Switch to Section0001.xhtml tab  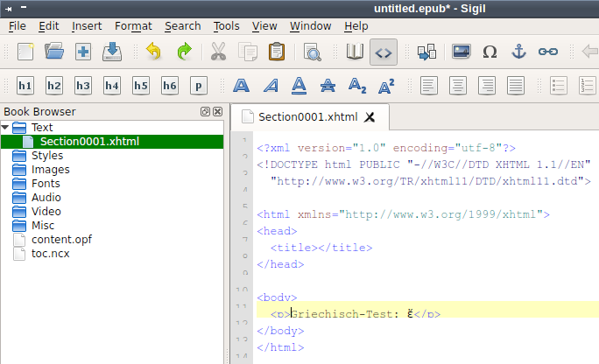coord(308,117)
